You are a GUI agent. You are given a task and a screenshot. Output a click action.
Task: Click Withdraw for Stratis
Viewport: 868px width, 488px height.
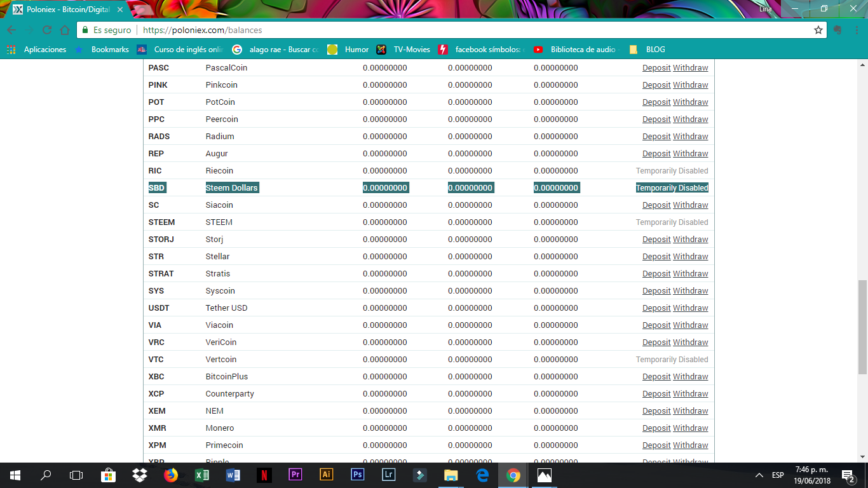(x=691, y=274)
